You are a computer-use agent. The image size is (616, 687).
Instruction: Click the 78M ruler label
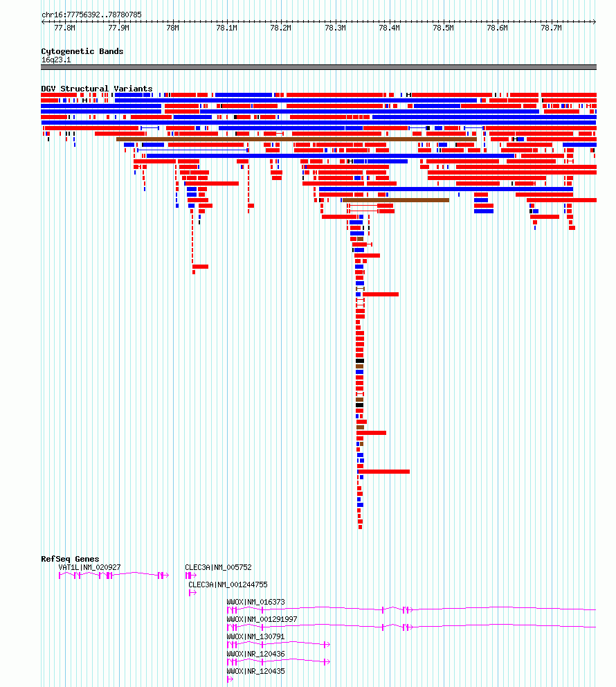tap(172, 28)
